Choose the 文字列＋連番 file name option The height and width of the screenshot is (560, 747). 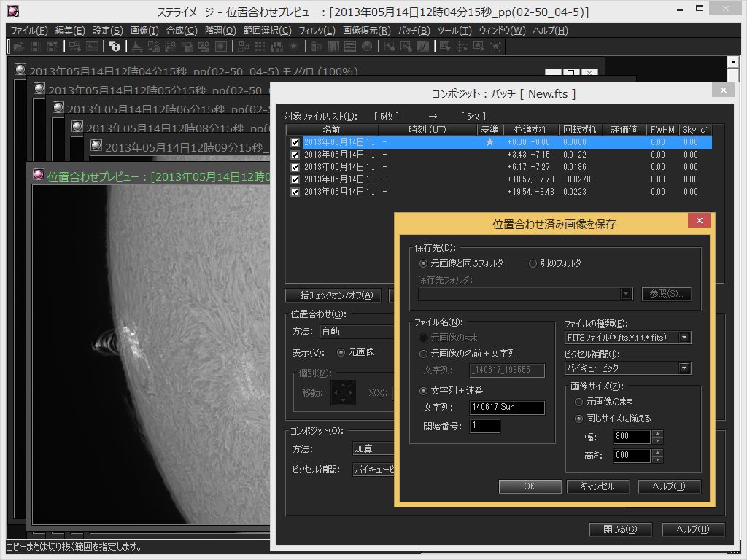click(423, 391)
